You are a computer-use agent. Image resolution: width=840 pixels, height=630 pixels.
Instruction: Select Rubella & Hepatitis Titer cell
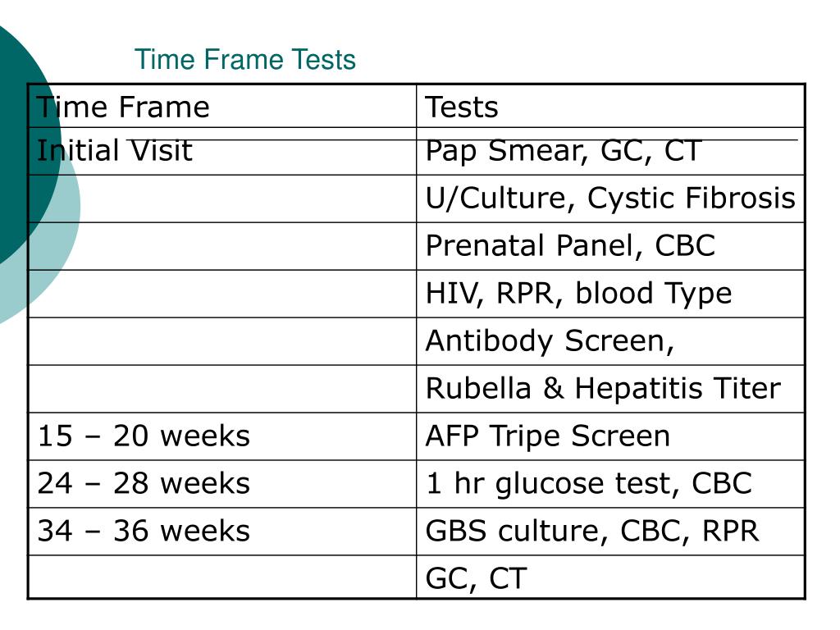pyautogui.click(x=610, y=389)
